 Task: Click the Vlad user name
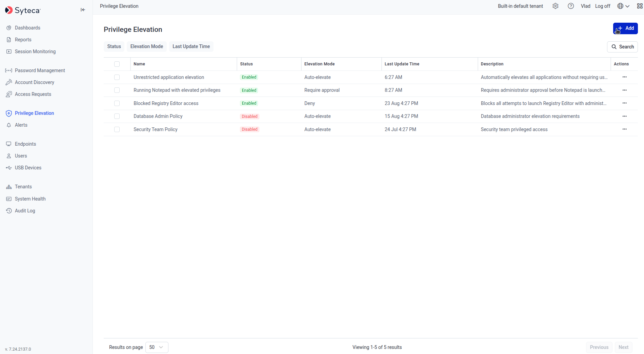point(585,6)
